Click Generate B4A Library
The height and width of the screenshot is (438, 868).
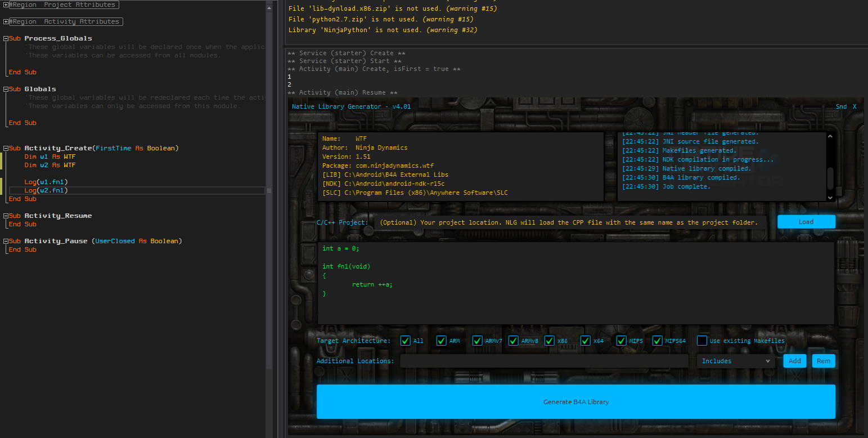click(x=576, y=402)
